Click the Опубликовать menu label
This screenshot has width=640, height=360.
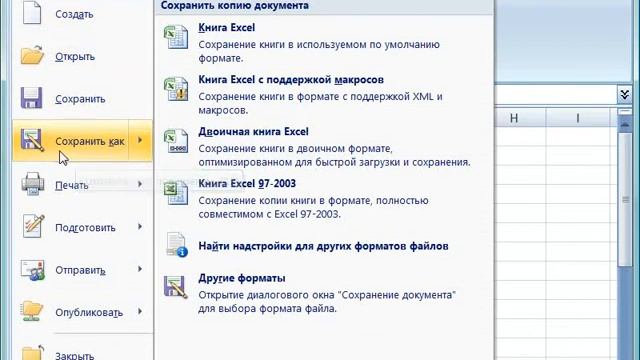pyautogui.click(x=89, y=313)
